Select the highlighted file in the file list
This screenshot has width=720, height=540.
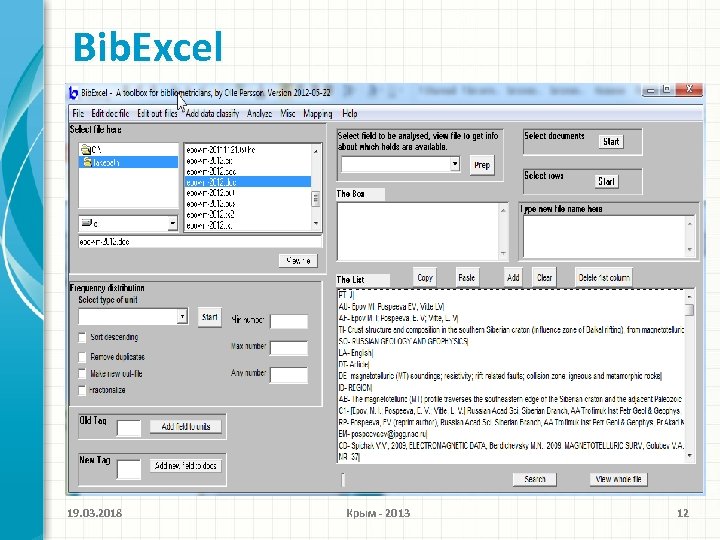point(248,182)
